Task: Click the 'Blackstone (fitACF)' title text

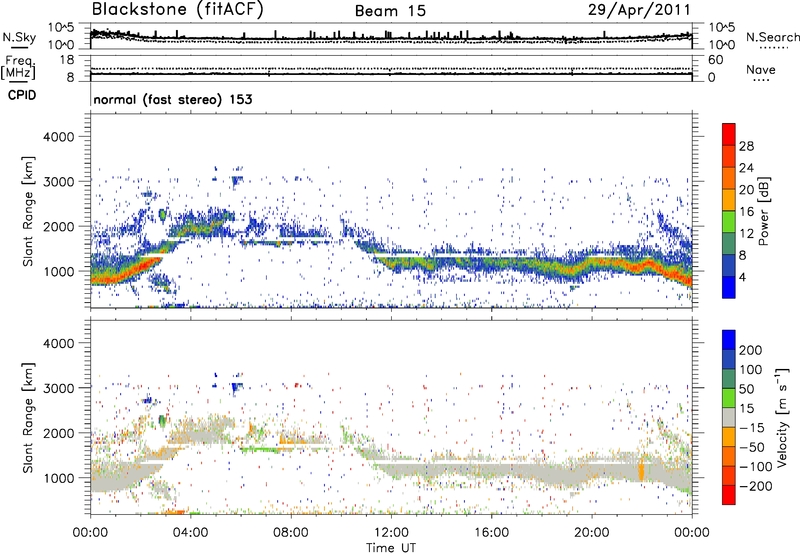Action: tap(177, 10)
